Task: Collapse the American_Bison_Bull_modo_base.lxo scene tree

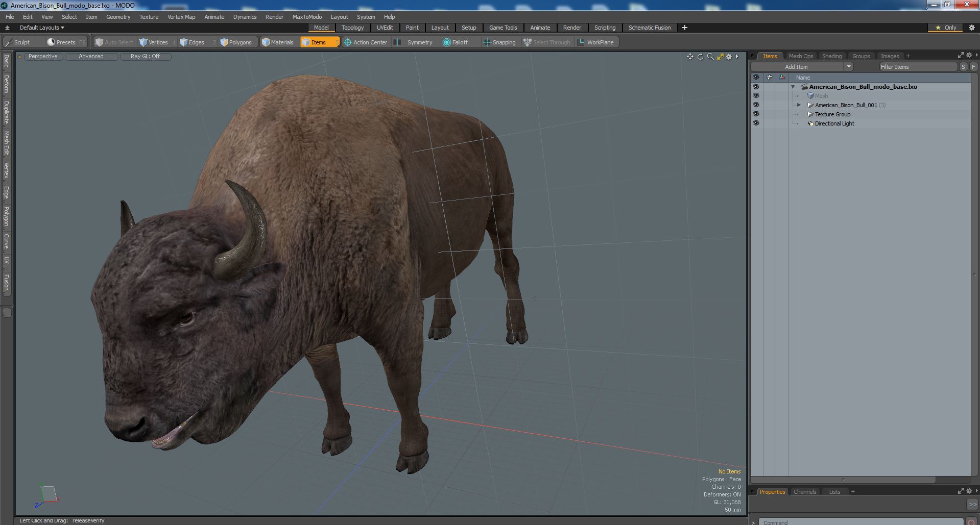Action: pos(793,87)
